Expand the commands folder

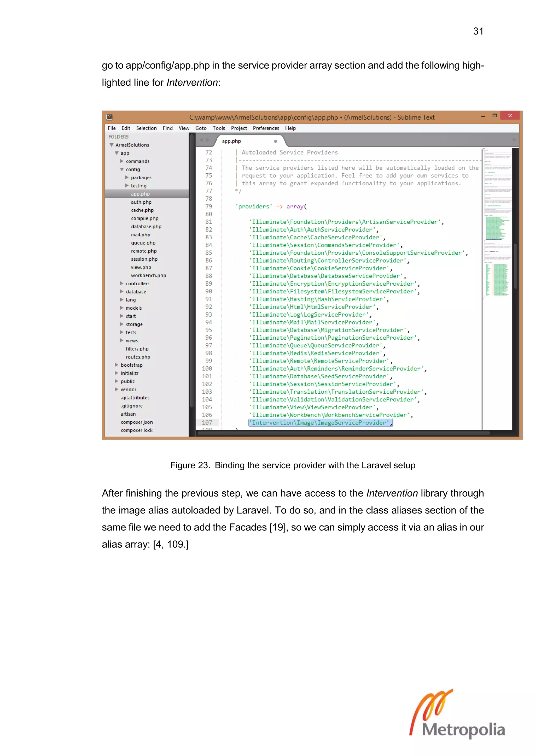[x=121, y=161]
